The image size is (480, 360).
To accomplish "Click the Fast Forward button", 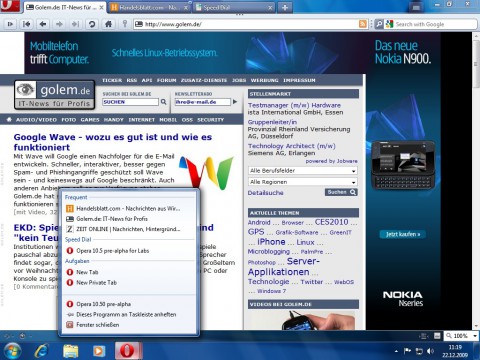I will click(x=75, y=24).
